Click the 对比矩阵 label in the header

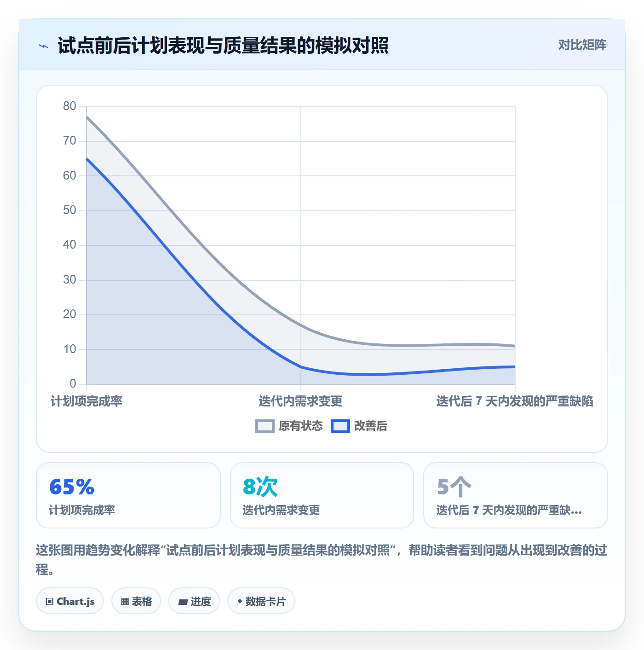582,45
